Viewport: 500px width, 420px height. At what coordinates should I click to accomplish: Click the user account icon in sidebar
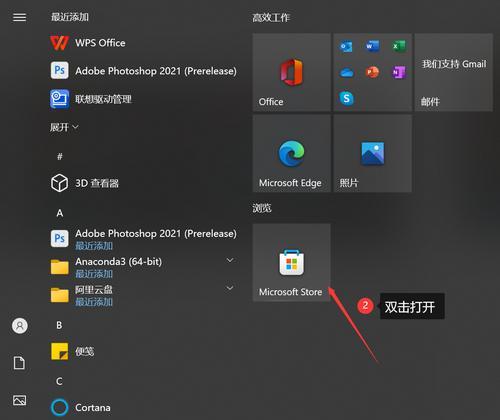(20, 326)
